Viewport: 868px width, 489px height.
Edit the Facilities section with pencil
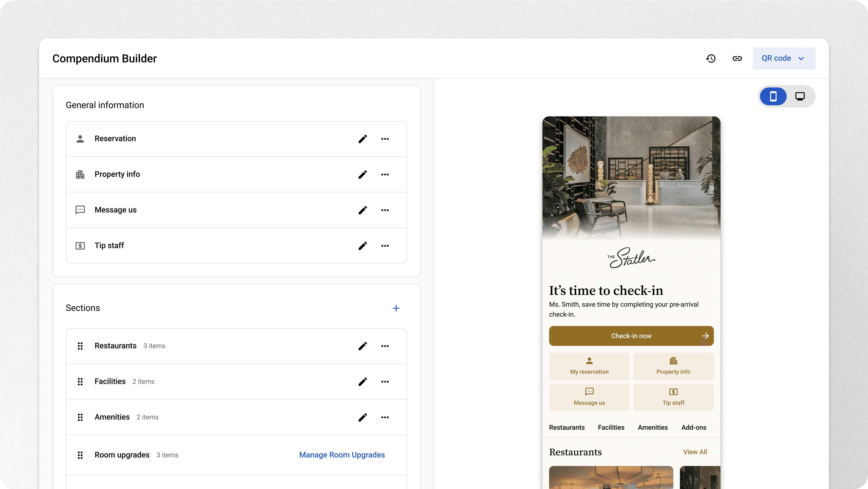pyautogui.click(x=363, y=382)
